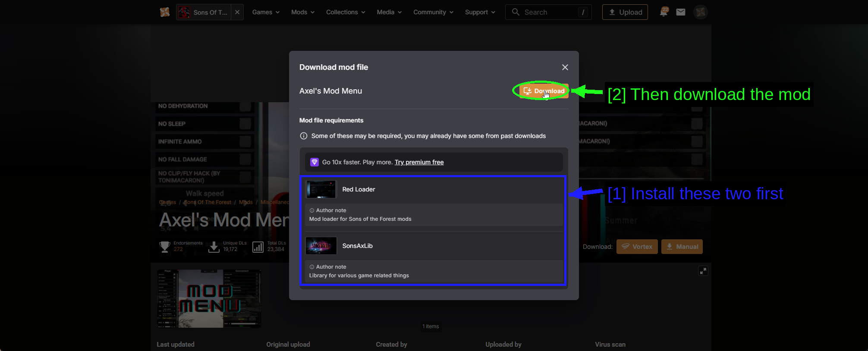Open the notifications bell

click(x=664, y=12)
